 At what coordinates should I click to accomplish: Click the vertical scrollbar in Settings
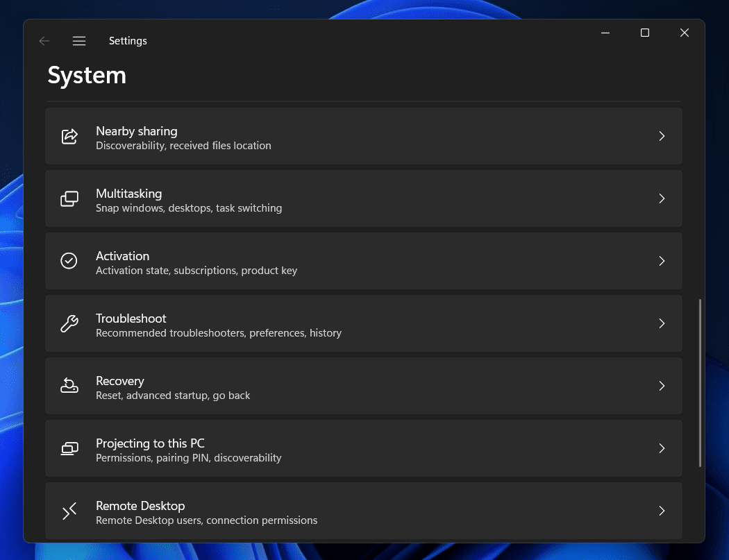point(700,382)
